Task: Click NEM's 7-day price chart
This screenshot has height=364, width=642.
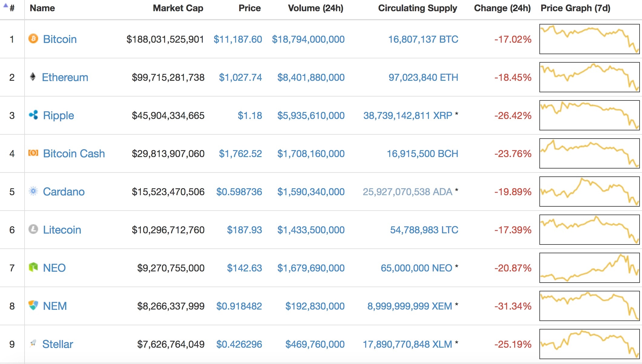Action: pyautogui.click(x=589, y=306)
